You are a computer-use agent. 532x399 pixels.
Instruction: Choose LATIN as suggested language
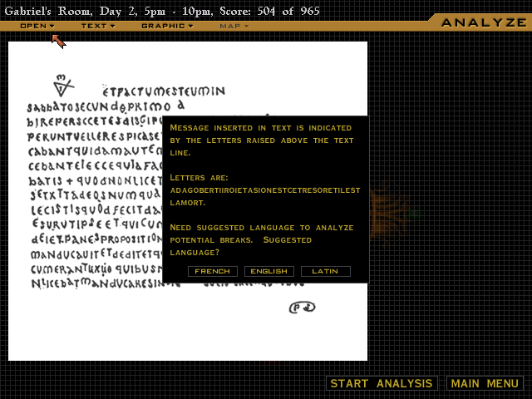click(x=325, y=271)
